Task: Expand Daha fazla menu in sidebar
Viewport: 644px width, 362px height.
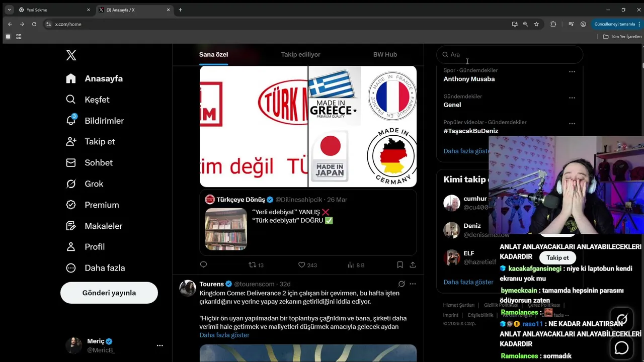Action: (95, 268)
